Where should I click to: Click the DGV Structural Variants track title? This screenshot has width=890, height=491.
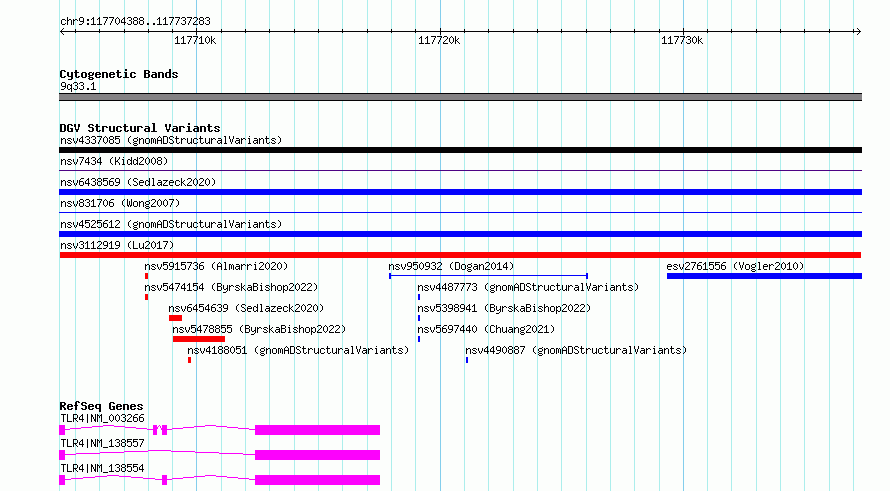coord(140,128)
